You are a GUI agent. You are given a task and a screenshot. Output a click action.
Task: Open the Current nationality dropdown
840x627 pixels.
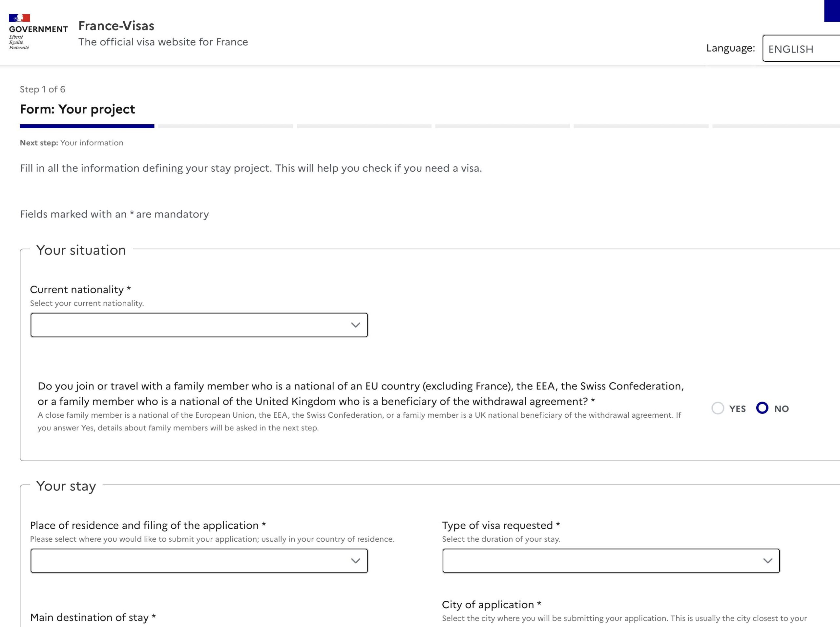click(199, 324)
